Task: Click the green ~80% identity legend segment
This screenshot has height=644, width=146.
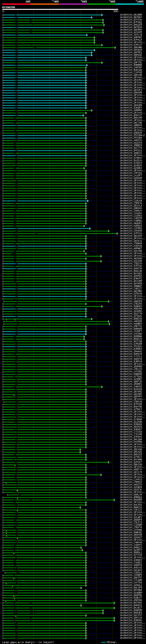Action: [x=101, y=4]
